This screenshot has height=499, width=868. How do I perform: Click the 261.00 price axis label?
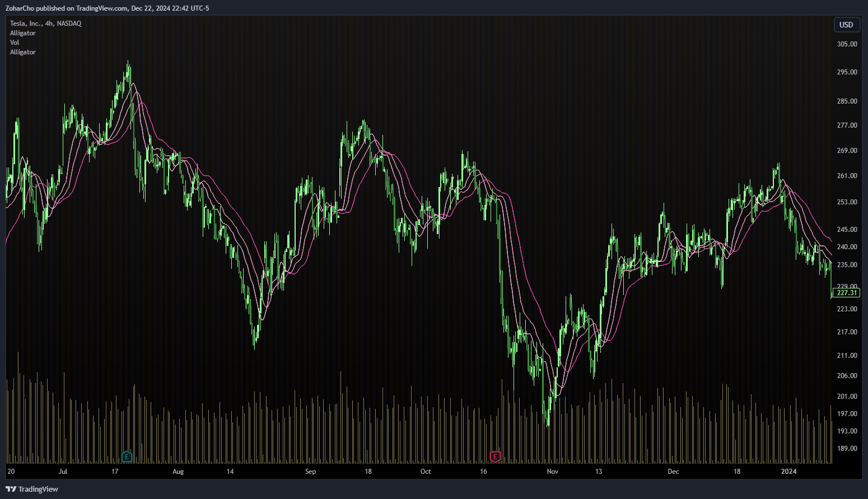[x=847, y=176]
